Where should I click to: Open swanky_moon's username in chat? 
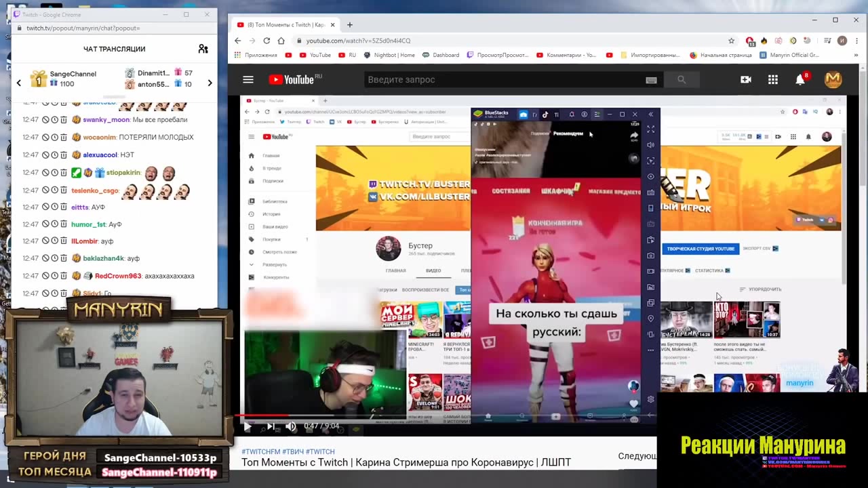tap(106, 120)
